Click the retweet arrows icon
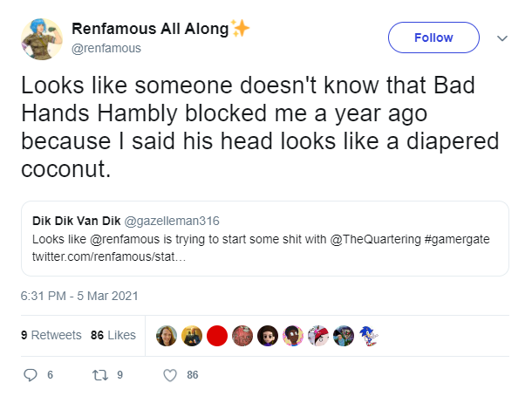The width and height of the screenshot is (532, 403). [x=100, y=375]
